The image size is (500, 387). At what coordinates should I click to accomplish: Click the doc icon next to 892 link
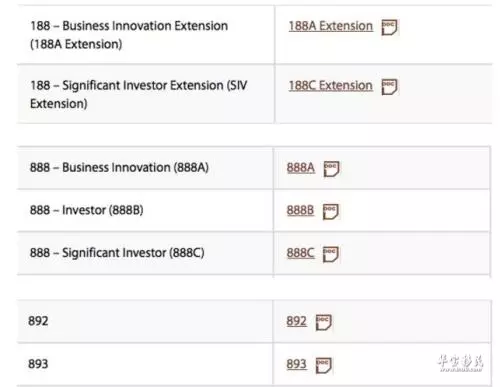(x=324, y=322)
